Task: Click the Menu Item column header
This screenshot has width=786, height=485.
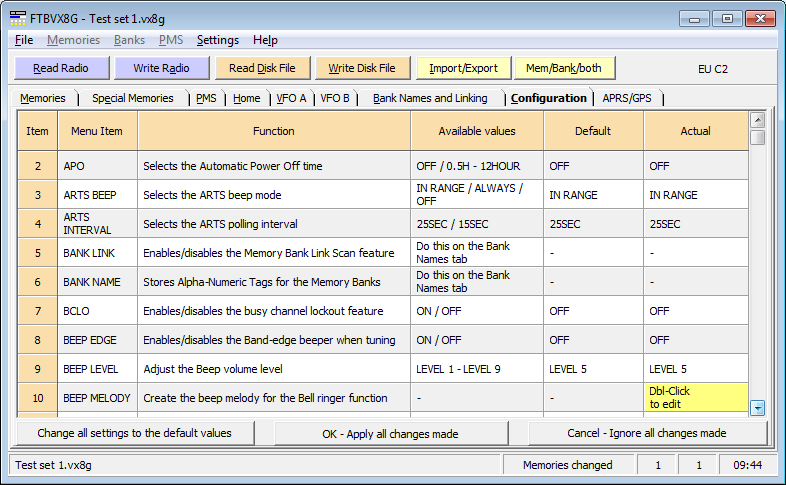Action: tap(97, 131)
